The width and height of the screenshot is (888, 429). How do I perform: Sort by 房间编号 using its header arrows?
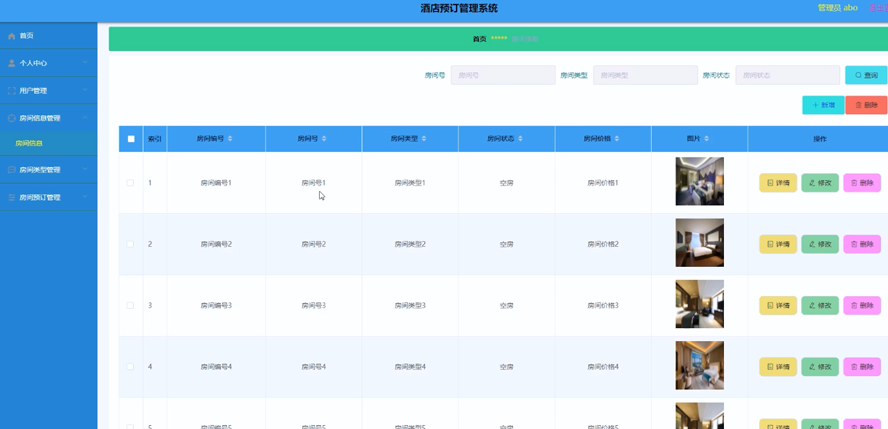[230, 139]
